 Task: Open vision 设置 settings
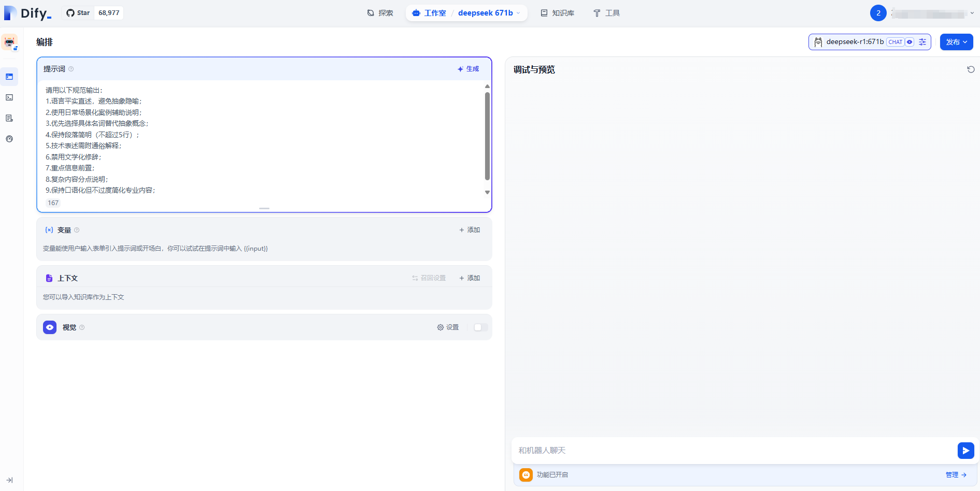pyautogui.click(x=448, y=327)
